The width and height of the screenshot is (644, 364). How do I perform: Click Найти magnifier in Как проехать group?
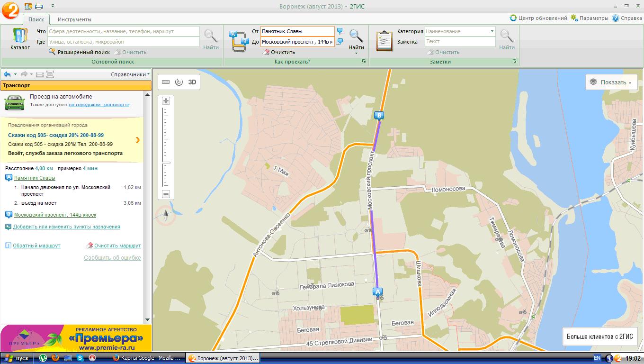click(356, 39)
